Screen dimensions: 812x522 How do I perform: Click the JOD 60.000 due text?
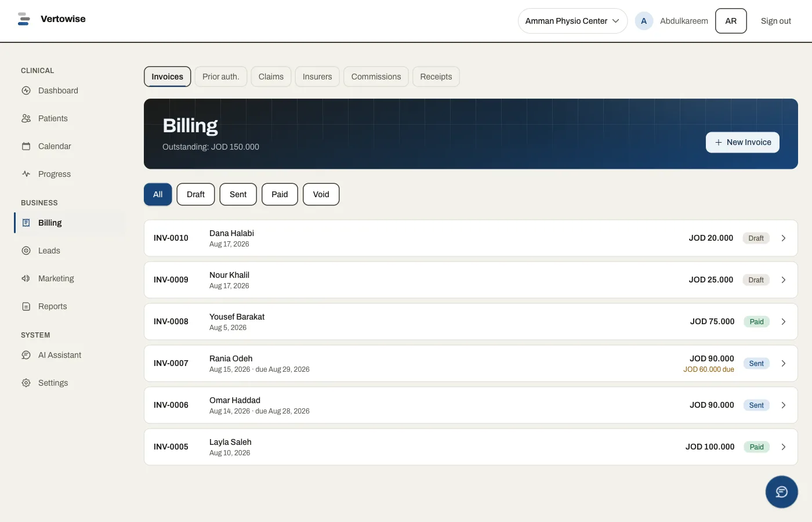coord(709,369)
